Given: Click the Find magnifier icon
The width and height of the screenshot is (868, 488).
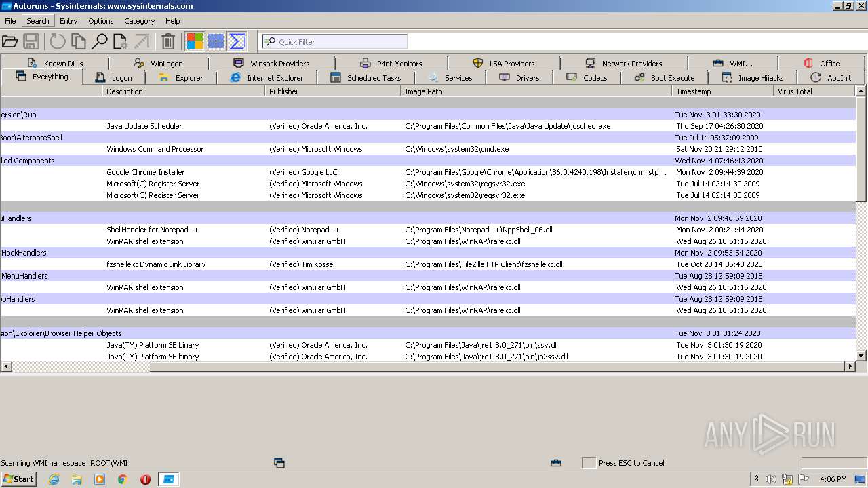Looking at the screenshot, I should point(100,42).
